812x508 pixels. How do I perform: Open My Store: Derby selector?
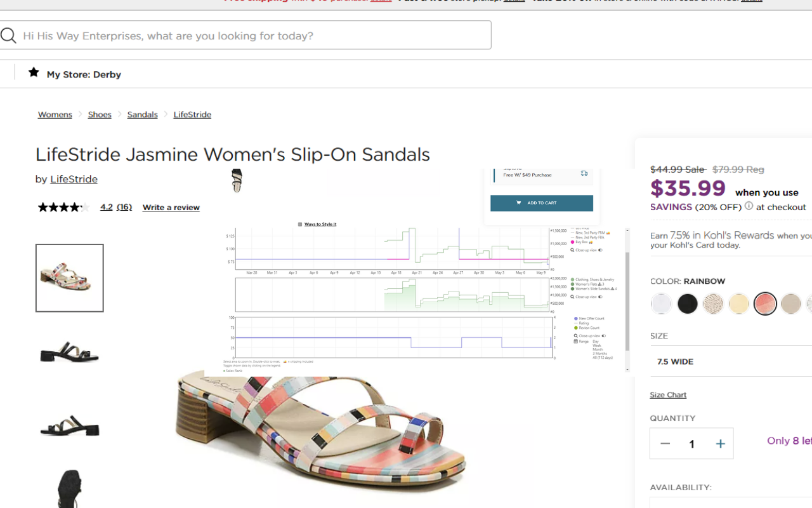(83, 74)
